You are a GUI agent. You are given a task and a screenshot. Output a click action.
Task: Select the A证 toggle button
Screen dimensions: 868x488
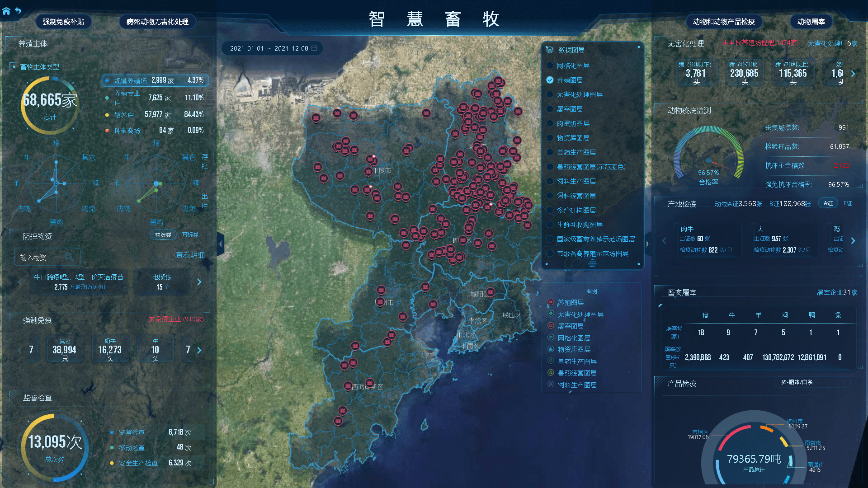coord(828,203)
